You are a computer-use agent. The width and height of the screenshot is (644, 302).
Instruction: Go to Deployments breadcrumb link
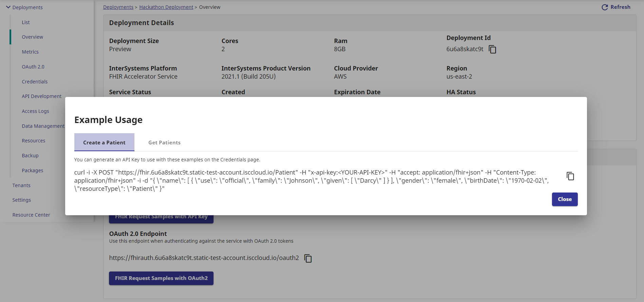click(118, 7)
